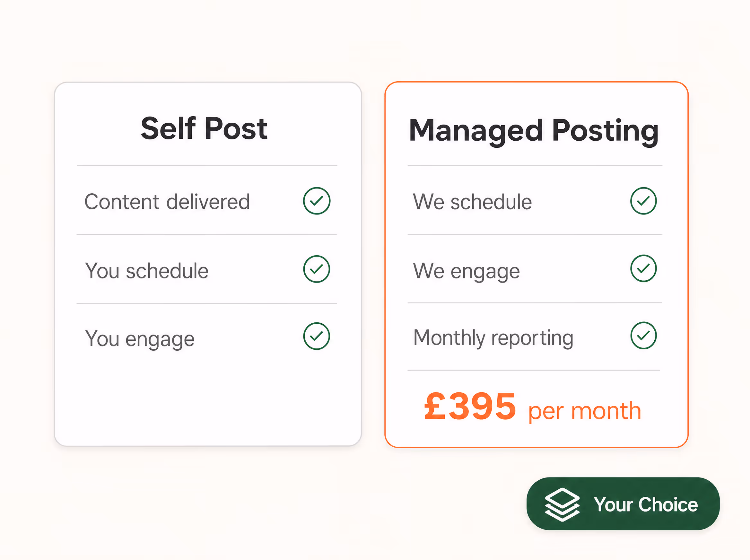750x560 pixels.
Task: Click the divider below the Managed Posting title
Action: 535,166
